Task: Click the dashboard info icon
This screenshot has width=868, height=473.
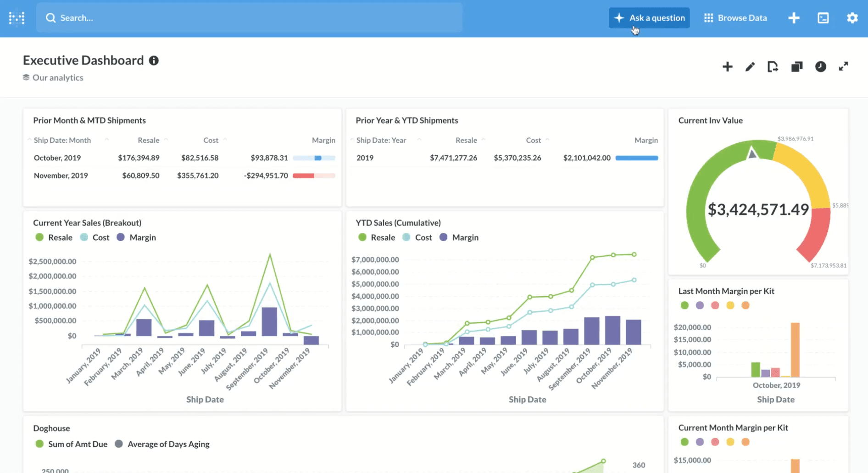Action: (154, 61)
